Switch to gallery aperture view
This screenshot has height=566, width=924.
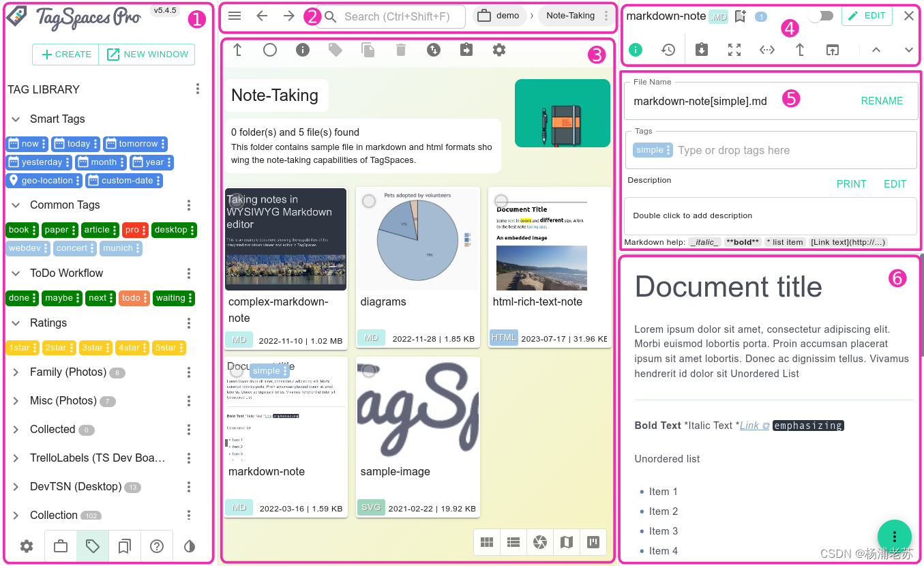click(x=540, y=542)
